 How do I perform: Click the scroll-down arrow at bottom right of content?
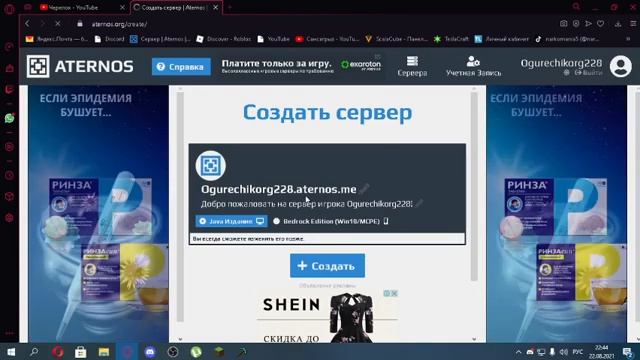pos(474,339)
